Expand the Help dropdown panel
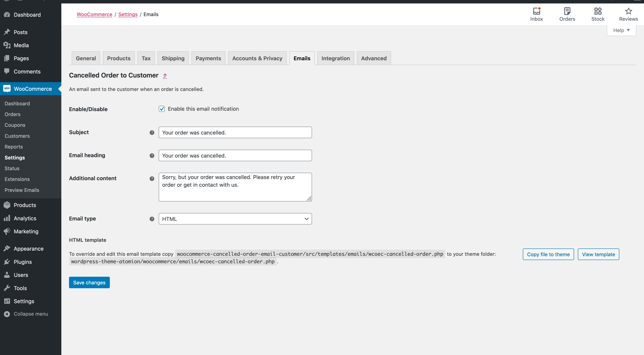 coord(622,30)
